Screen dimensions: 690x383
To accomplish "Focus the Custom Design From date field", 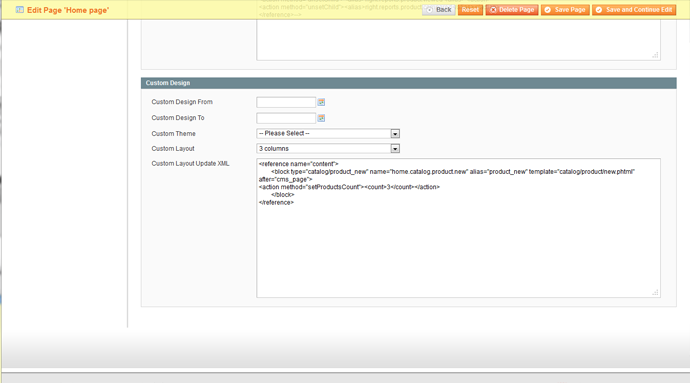I will tap(286, 102).
